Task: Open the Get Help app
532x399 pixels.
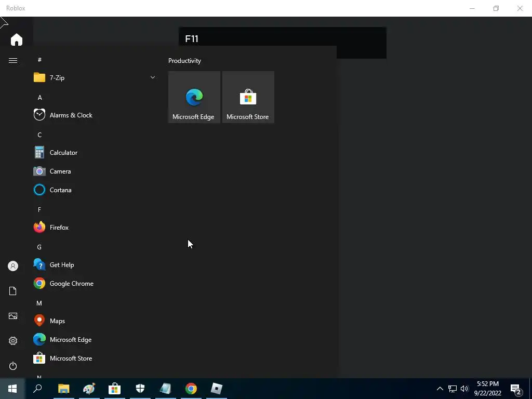Action: click(x=95, y=264)
